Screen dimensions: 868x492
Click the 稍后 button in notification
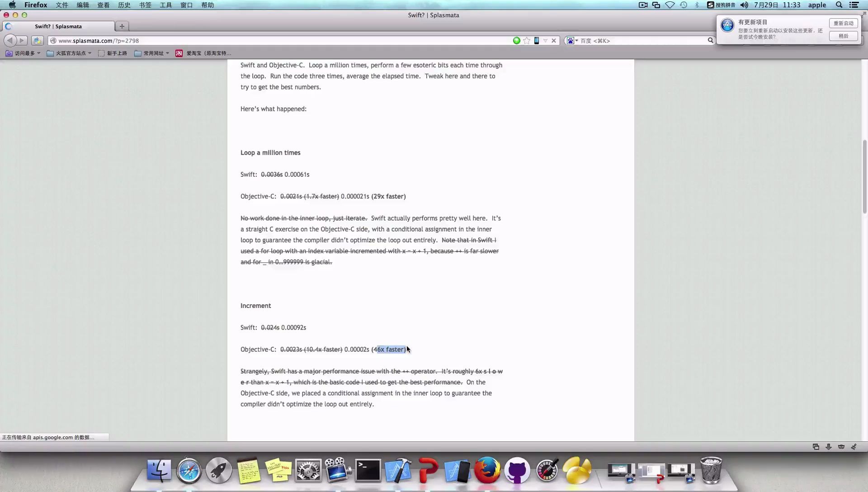click(x=843, y=36)
